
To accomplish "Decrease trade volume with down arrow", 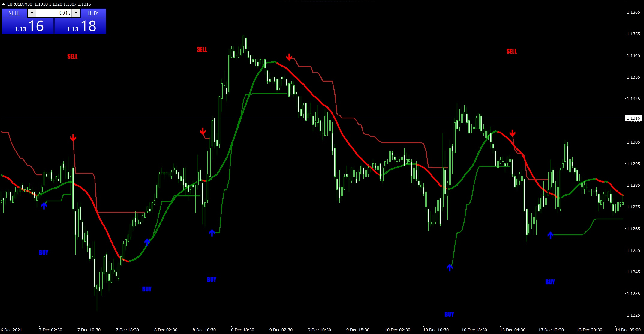I will pyautogui.click(x=32, y=13).
